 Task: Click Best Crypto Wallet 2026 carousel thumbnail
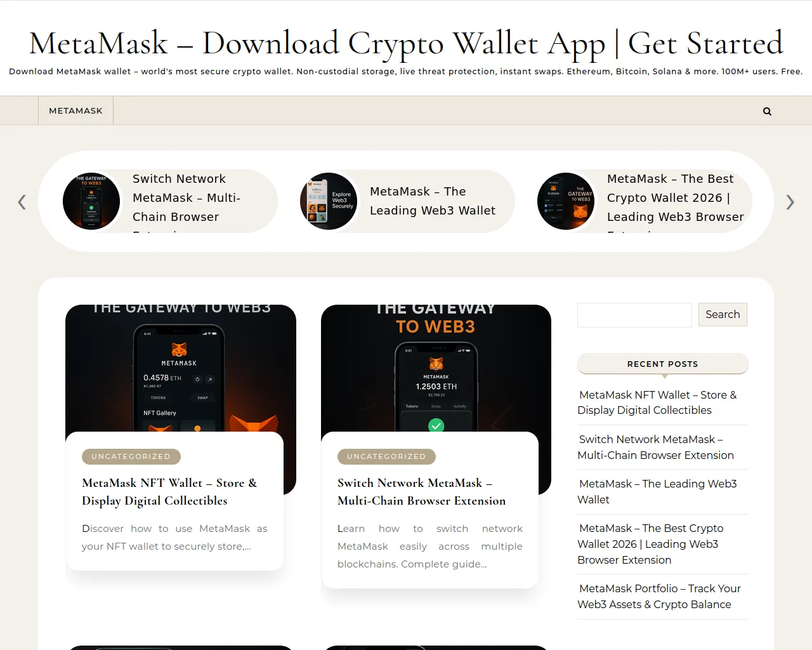coord(566,201)
